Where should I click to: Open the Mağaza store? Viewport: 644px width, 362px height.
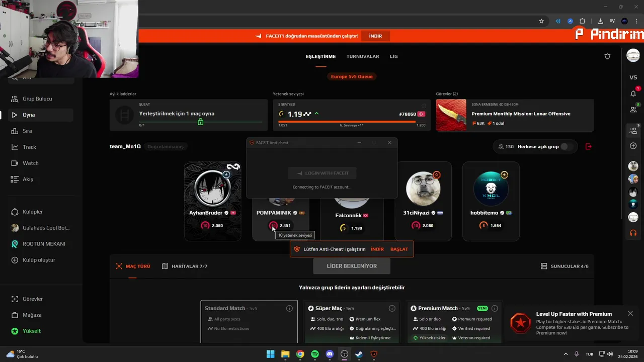click(32, 315)
